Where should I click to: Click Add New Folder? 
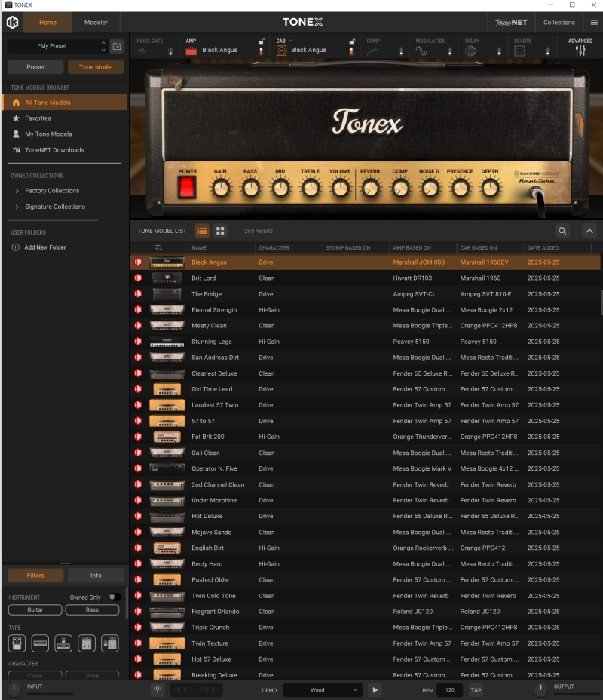44,247
